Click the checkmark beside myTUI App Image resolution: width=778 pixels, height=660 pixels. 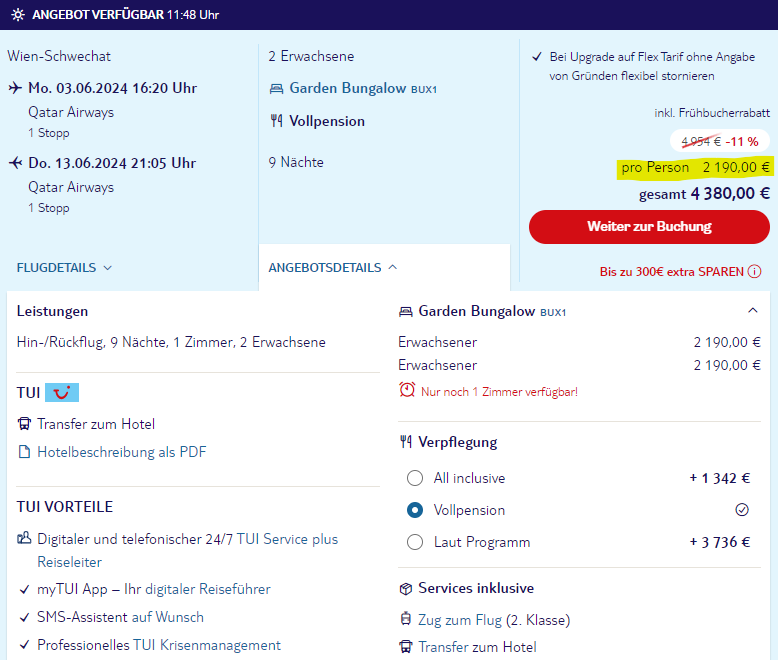pos(24,590)
